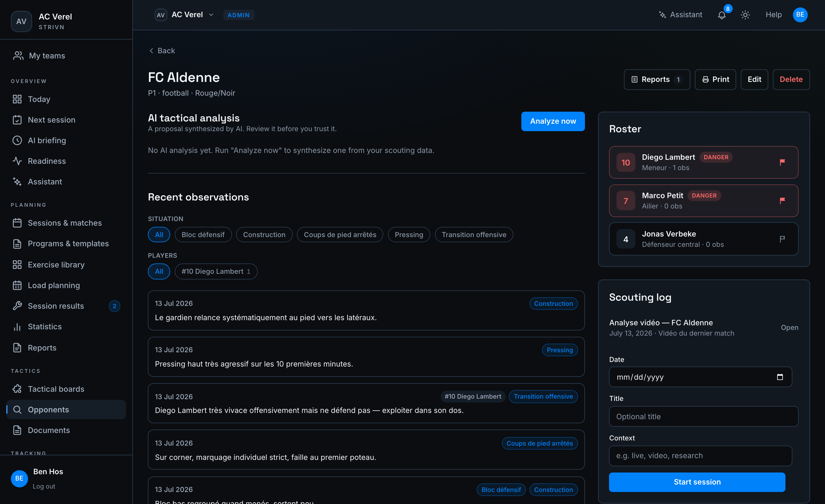Open observation about gardien relance
Image resolution: width=825 pixels, height=504 pixels.
click(x=366, y=311)
